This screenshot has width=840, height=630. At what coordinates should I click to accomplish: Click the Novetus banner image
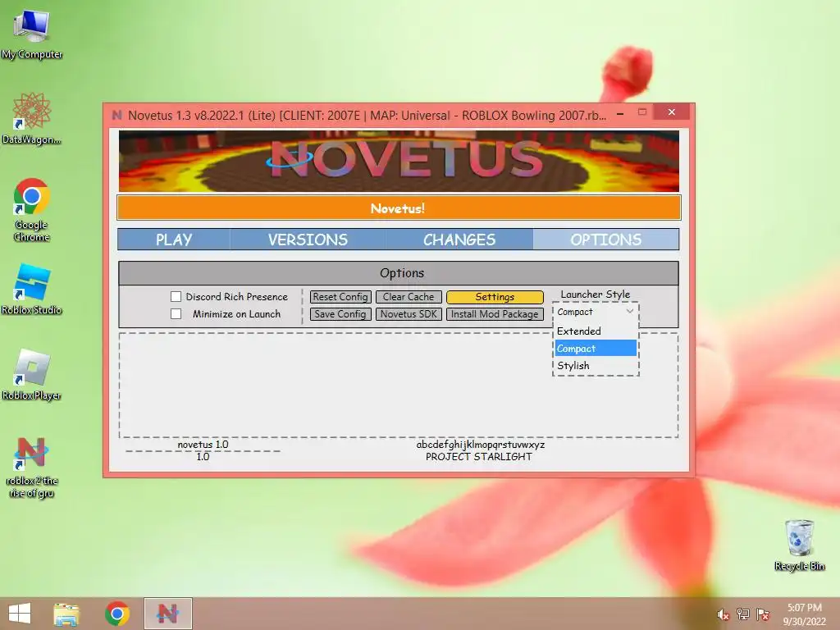click(x=399, y=161)
